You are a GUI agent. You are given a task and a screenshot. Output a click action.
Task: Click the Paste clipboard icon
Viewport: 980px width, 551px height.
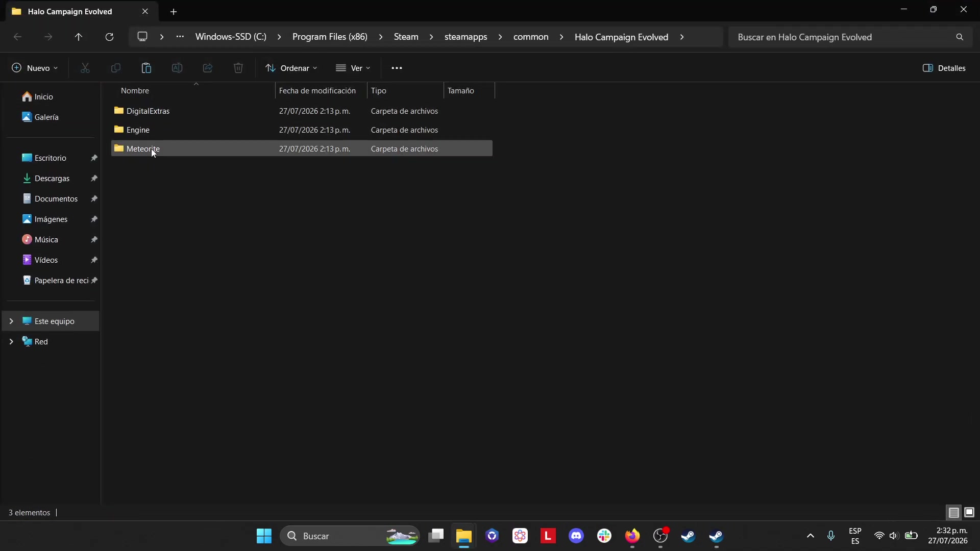(x=146, y=68)
